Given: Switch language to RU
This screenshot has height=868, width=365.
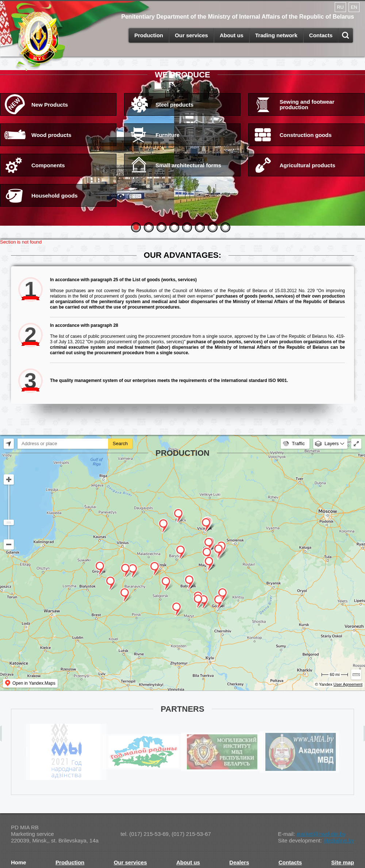Looking at the screenshot, I should click(x=340, y=7).
